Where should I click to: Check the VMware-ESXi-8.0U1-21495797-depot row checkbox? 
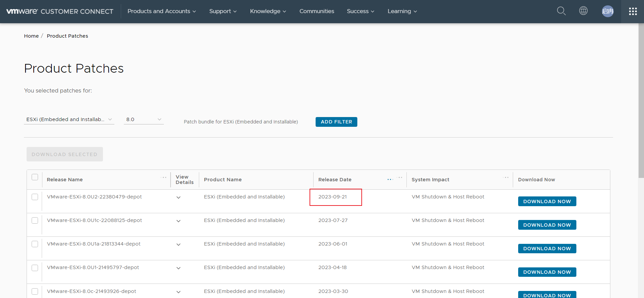coord(35,268)
